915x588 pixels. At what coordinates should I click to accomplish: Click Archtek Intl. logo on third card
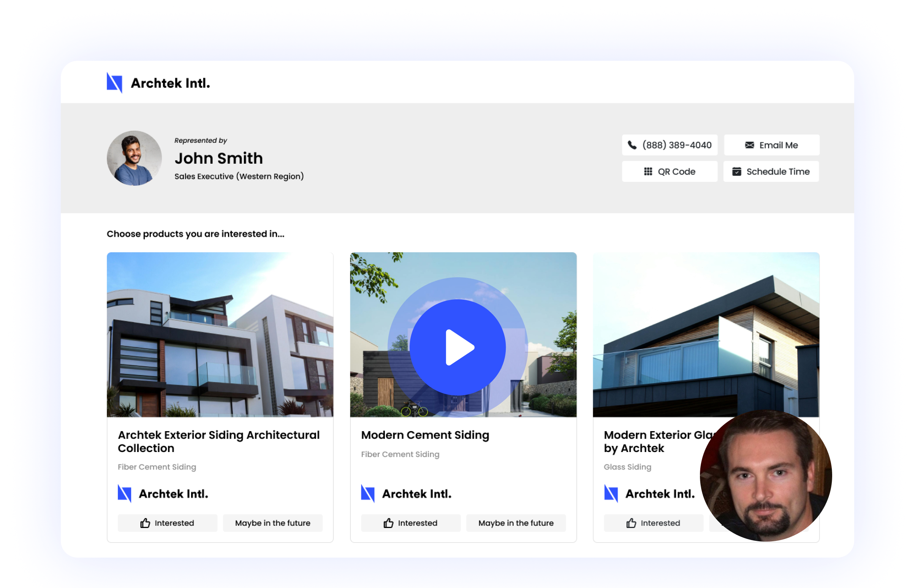pos(649,493)
